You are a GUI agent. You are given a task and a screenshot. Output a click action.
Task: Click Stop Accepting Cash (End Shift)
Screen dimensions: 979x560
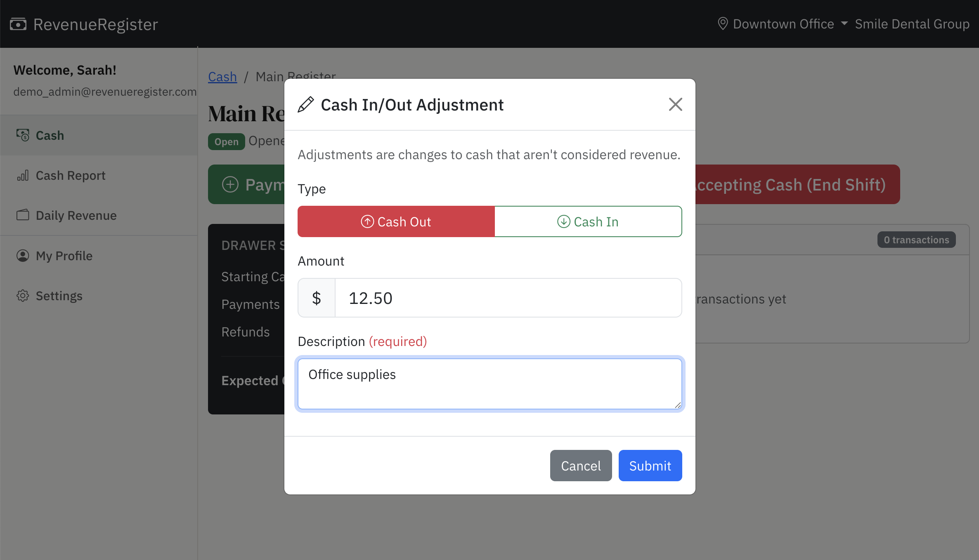click(x=797, y=184)
